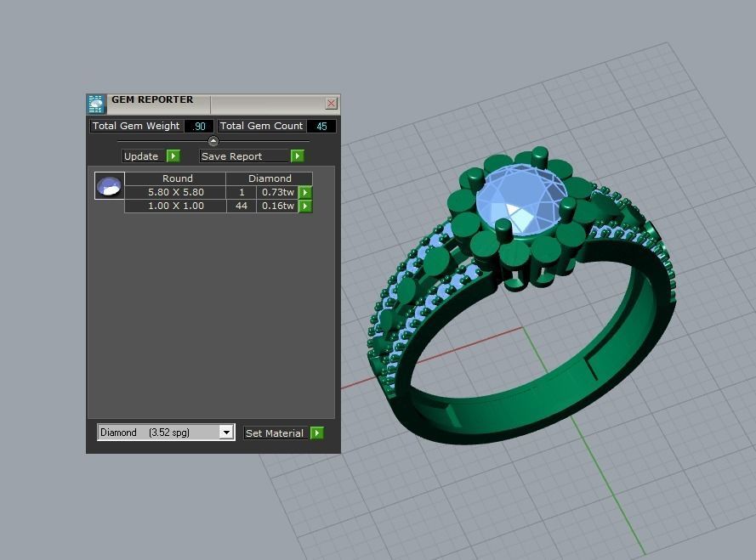Click the Diamond column header
This screenshot has width=756, height=560.
coord(270,178)
